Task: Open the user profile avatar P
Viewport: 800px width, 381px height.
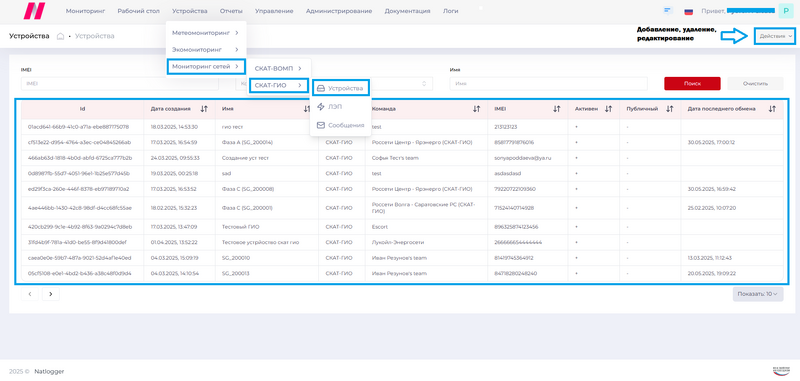Action: pos(786,11)
